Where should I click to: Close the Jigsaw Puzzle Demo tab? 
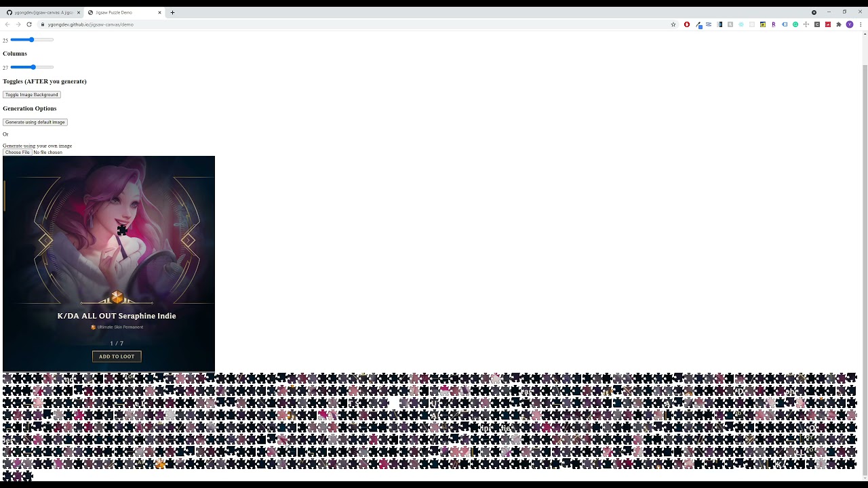(x=160, y=12)
